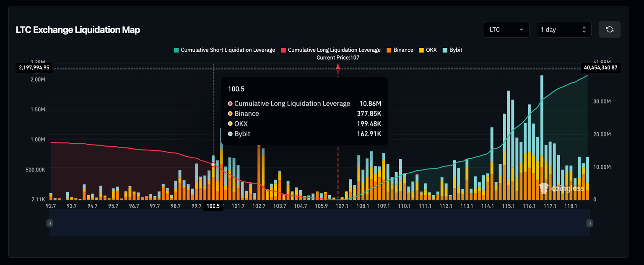
Task: Open the 1 day time range selector
Action: [x=563, y=29]
